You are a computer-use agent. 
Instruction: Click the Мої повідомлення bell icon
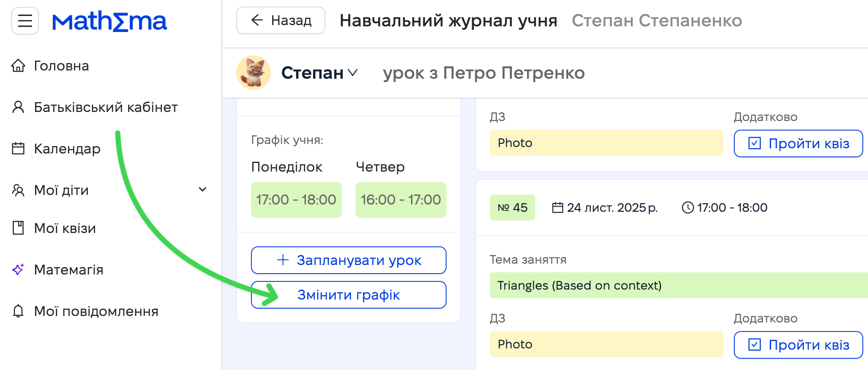coord(18,311)
